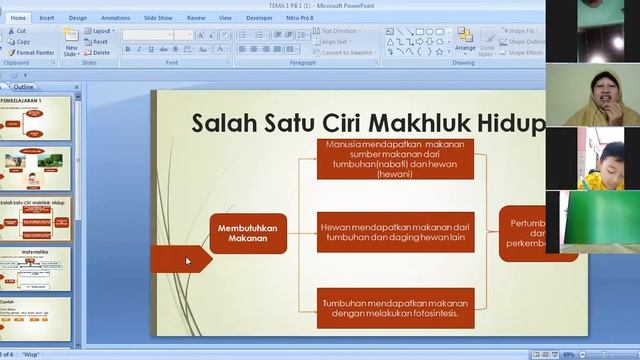Viewport: 640px width, 360px height.
Task: Toggle Underline formatting
Action: pos(151,49)
